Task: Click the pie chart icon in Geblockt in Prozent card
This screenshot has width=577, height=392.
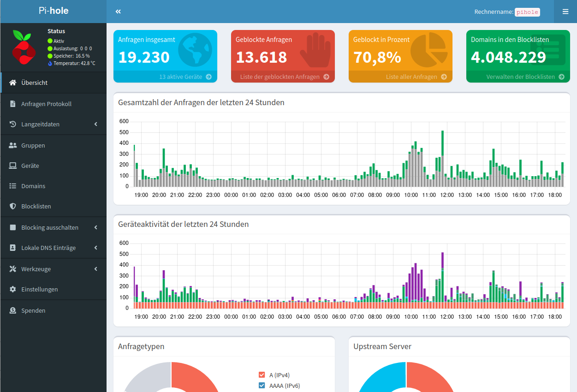Action: [x=429, y=50]
